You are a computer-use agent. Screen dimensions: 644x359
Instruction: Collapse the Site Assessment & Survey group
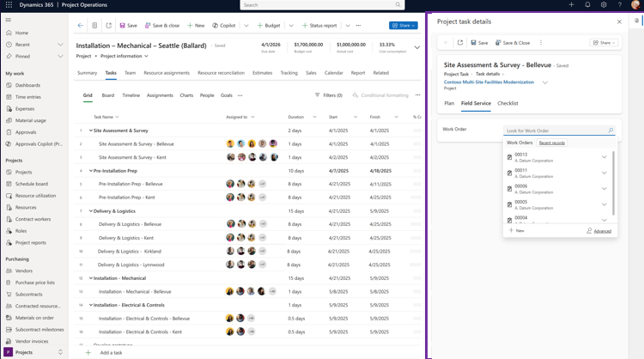(x=91, y=131)
